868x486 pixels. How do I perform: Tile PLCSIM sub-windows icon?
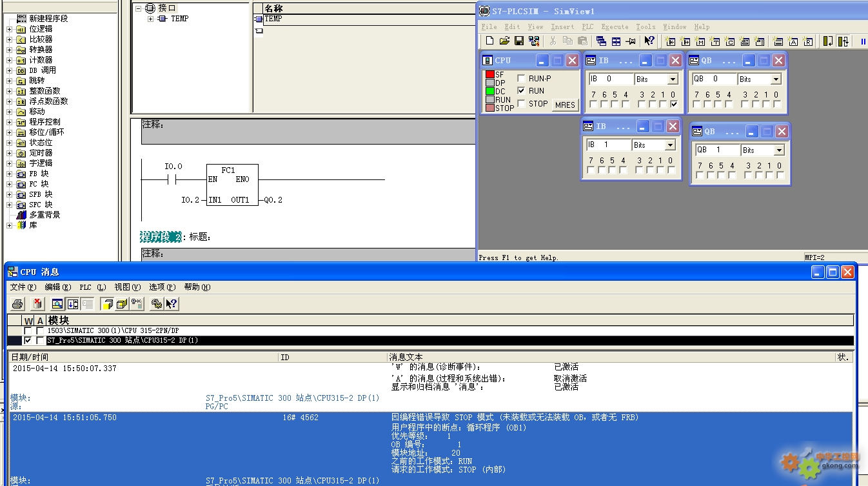pos(616,41)
